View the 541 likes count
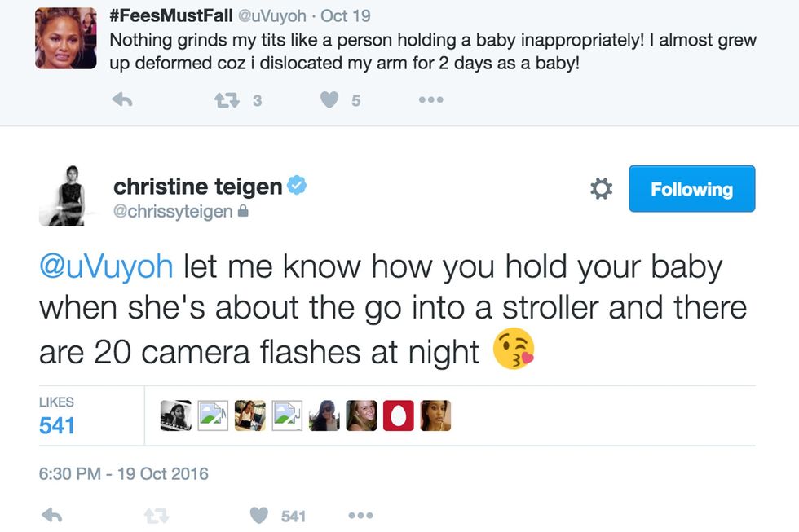 pos(57,424)
